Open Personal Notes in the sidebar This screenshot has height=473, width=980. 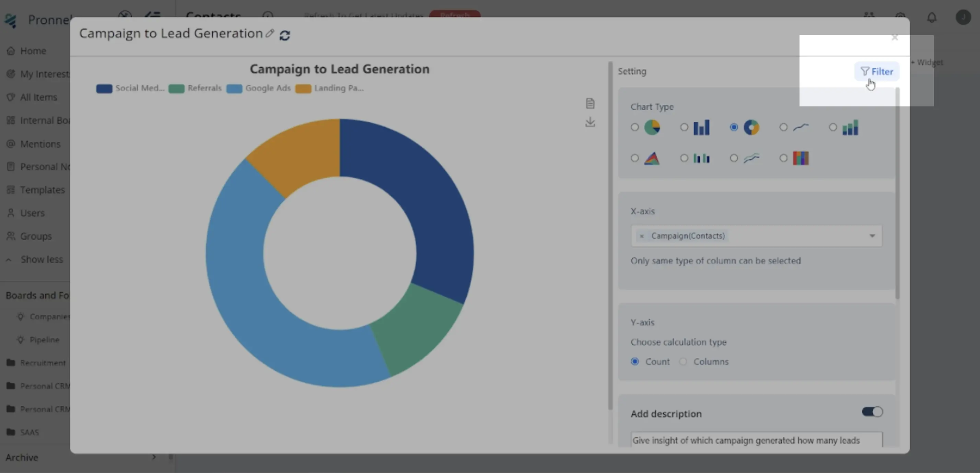tap(37, 167)
